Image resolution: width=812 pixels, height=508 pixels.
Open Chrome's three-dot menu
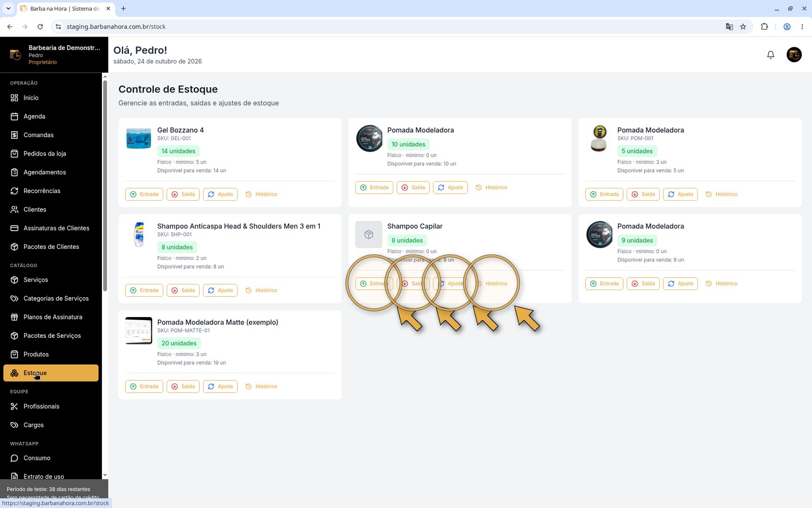point(802,26)
